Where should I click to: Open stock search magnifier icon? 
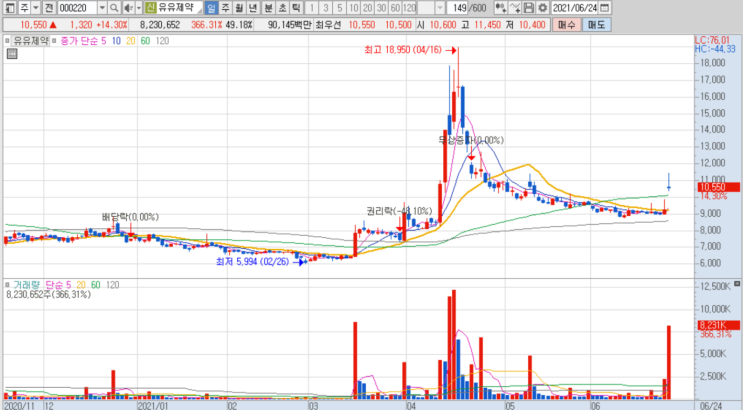click(x=114, y=8)
